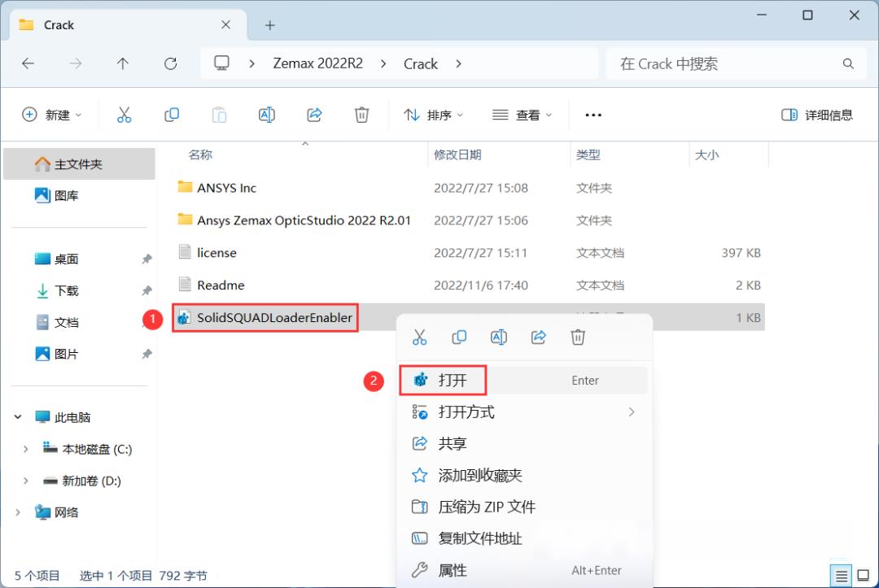Choose Add to Favorites (添加到收藏夹)
This screenshot has height=588, width=879.
coord(523,476)
